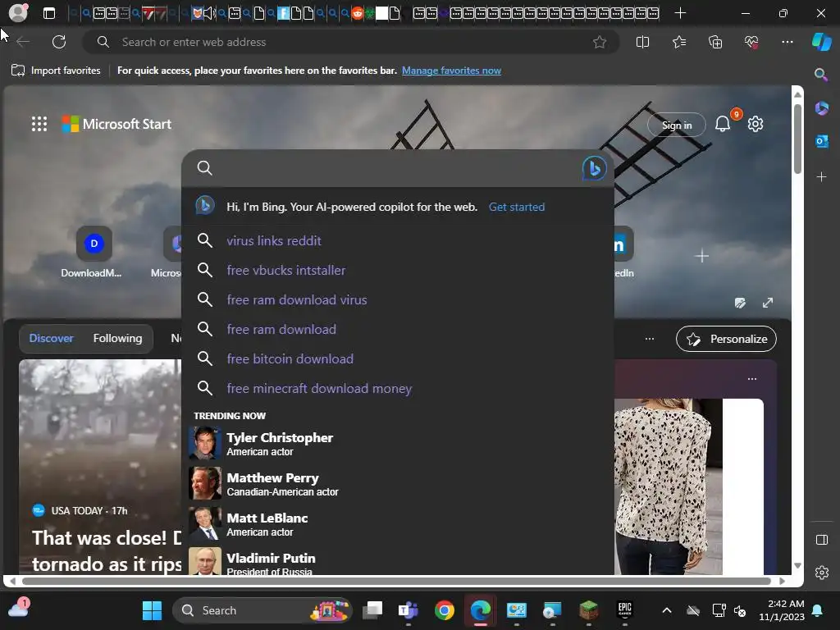840x630 pixels.
Task: Refresh the current page
Action: click(x=59, y=42)
